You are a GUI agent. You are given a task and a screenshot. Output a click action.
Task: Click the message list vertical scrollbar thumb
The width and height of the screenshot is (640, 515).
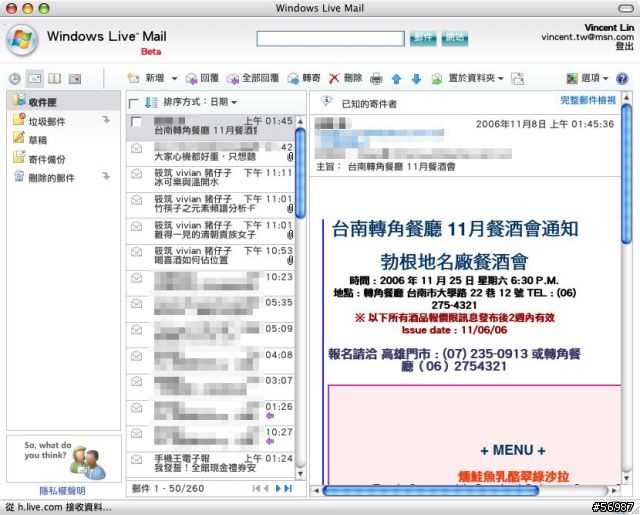point(300,173)
